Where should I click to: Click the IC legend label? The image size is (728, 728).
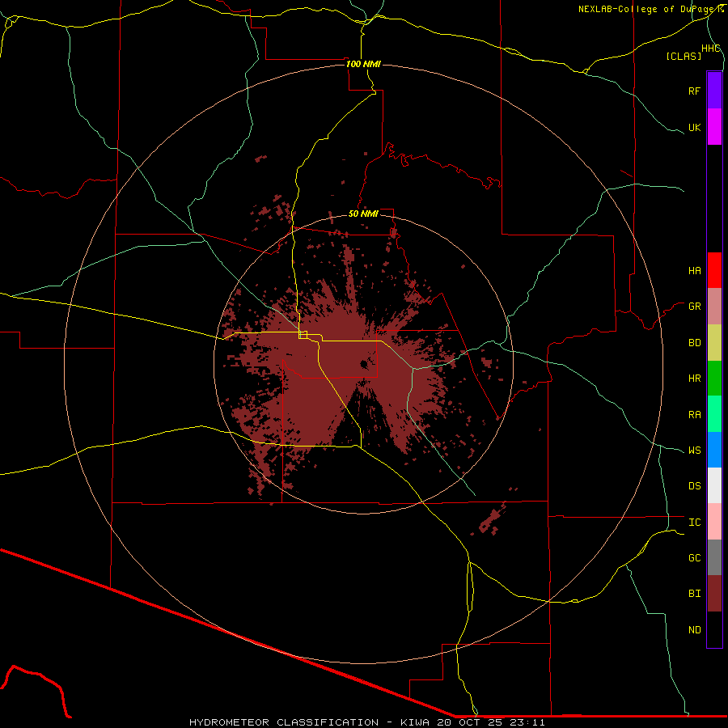[x=694, y=523]
